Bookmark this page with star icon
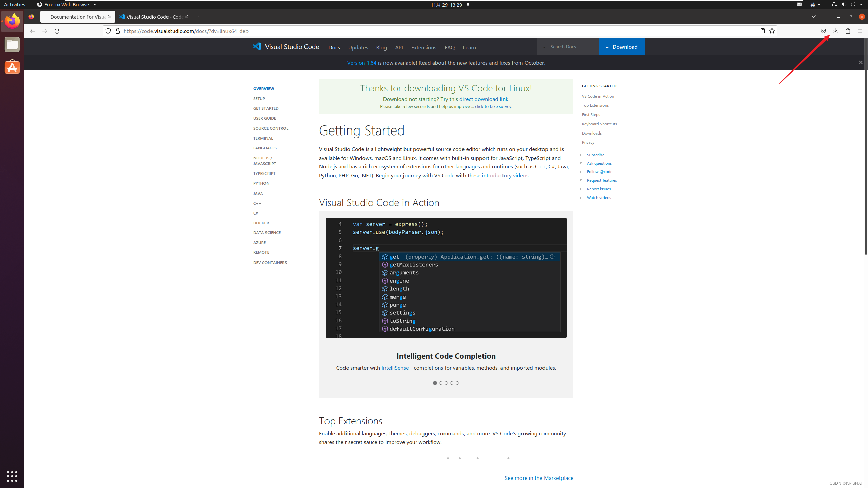Viewport: 868px width, 488px height. 772,31
